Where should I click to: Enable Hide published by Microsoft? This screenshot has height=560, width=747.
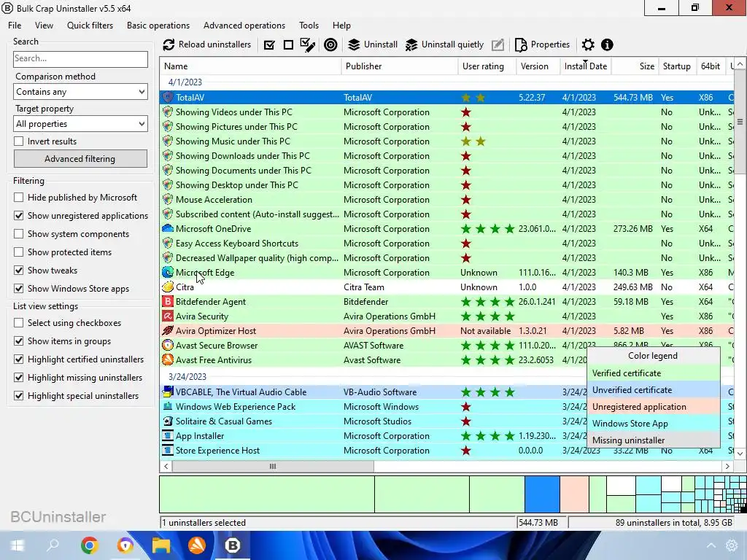pos(18,198)
